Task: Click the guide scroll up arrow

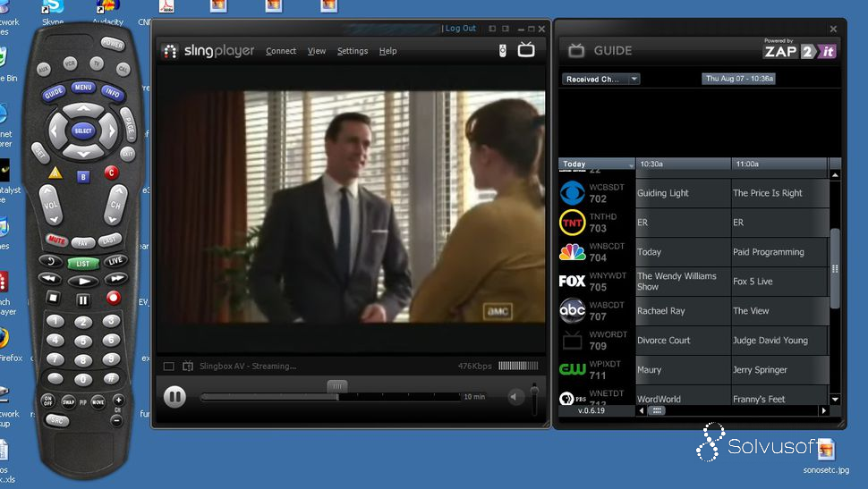Action: click(835, 175)
